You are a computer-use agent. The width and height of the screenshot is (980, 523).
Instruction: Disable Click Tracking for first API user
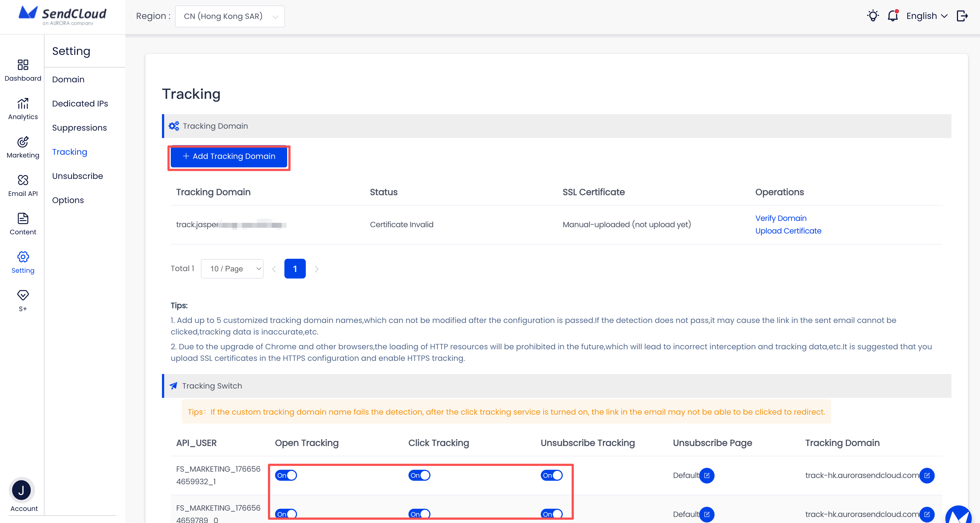point(419,476)
